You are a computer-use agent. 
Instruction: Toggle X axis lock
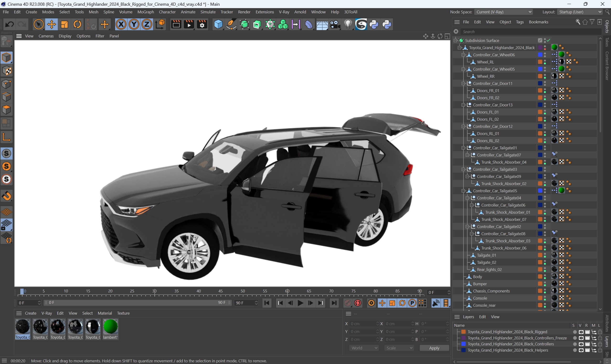[x=121, y=25]
